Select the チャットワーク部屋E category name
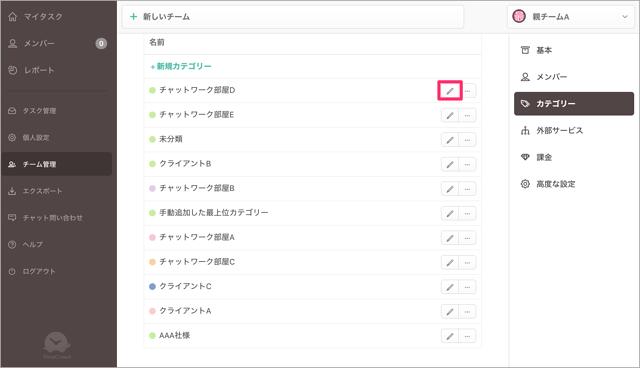 (x=197, y=115)
